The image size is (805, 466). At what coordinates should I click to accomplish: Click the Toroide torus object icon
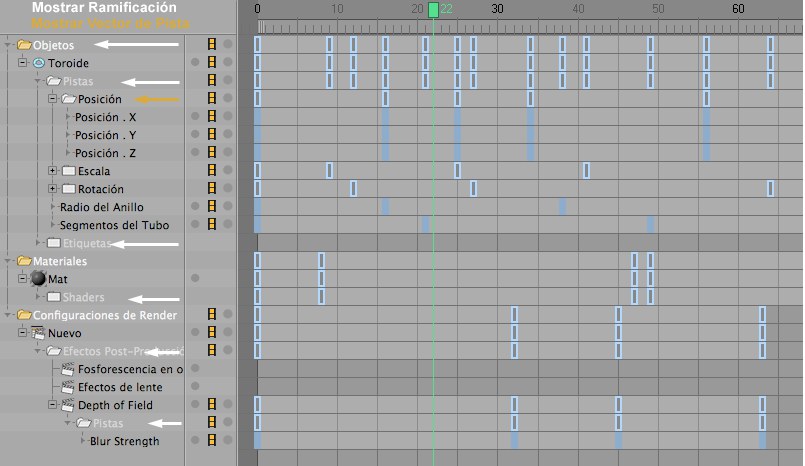coord(39,63)
